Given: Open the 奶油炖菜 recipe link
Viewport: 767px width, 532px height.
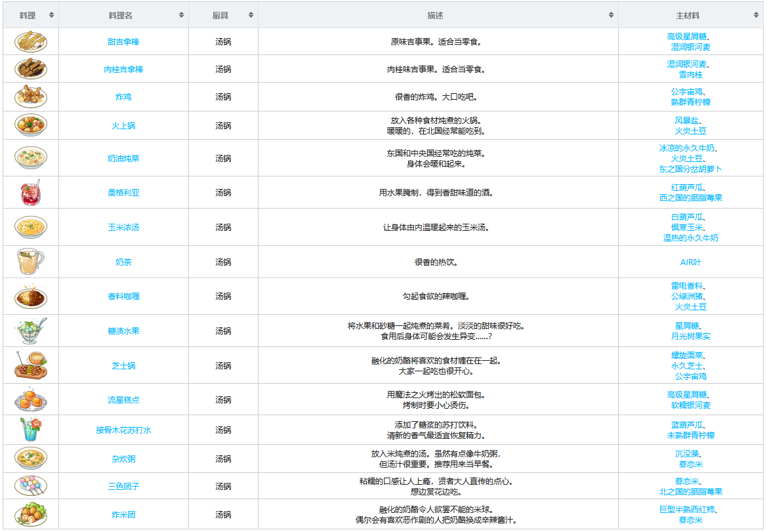Looking at the screenshot, I should pyautogui.click(x=123, y=158).
